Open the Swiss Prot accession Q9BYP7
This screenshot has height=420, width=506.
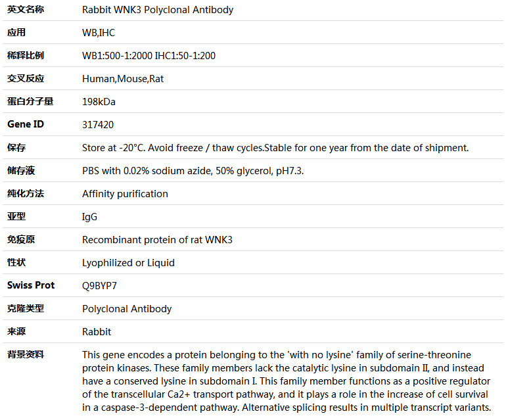[99, 286]
